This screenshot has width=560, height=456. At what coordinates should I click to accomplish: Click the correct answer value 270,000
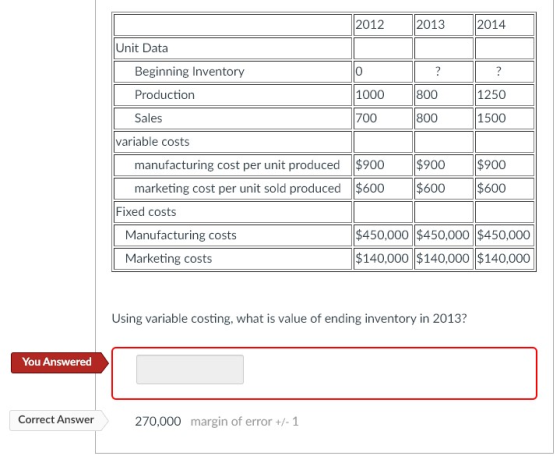(x=158, y=422)
